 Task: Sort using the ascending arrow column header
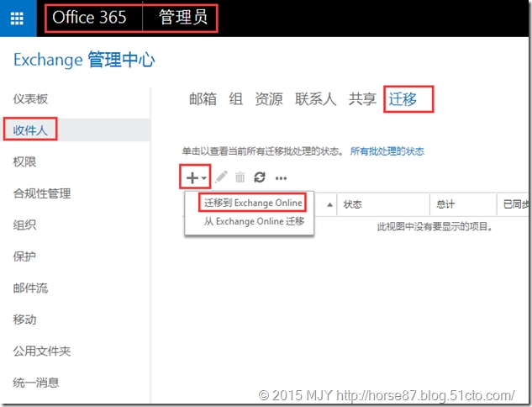click(x=329, y=204)
